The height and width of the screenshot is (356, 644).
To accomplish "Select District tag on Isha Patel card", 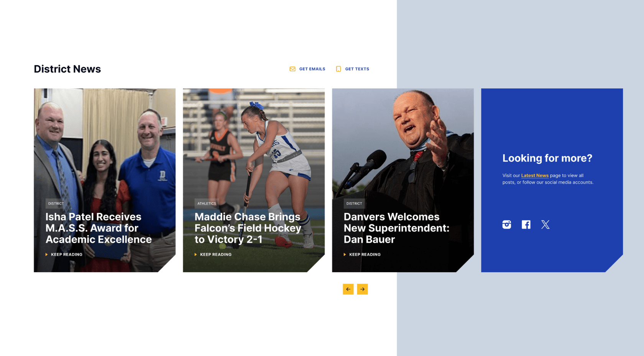I will coord(56,204).
